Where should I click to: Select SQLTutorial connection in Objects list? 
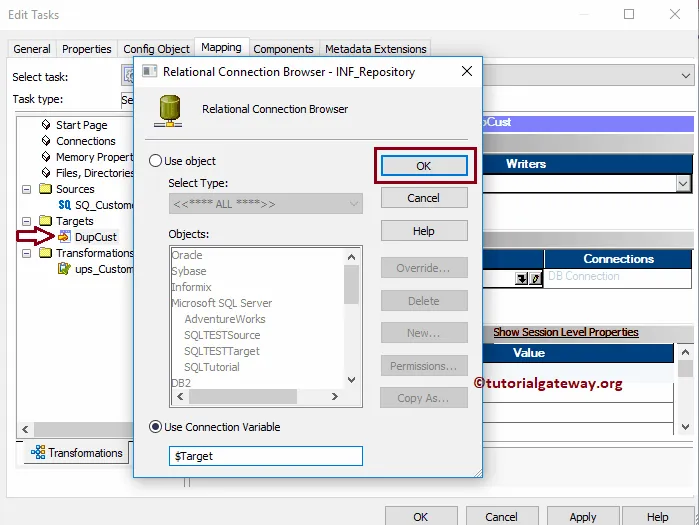212,367
